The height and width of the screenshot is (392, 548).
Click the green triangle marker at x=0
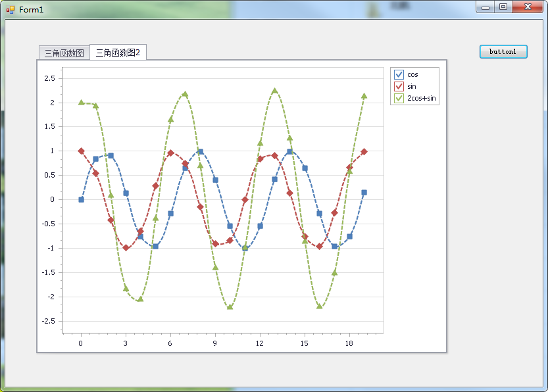(81, 103)
